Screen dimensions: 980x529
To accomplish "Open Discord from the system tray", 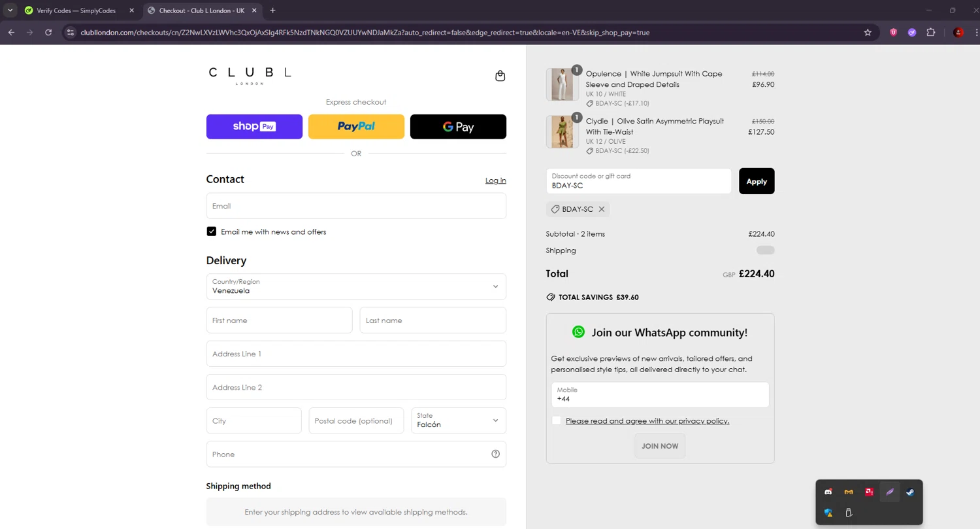I will [x=828, y=492].
